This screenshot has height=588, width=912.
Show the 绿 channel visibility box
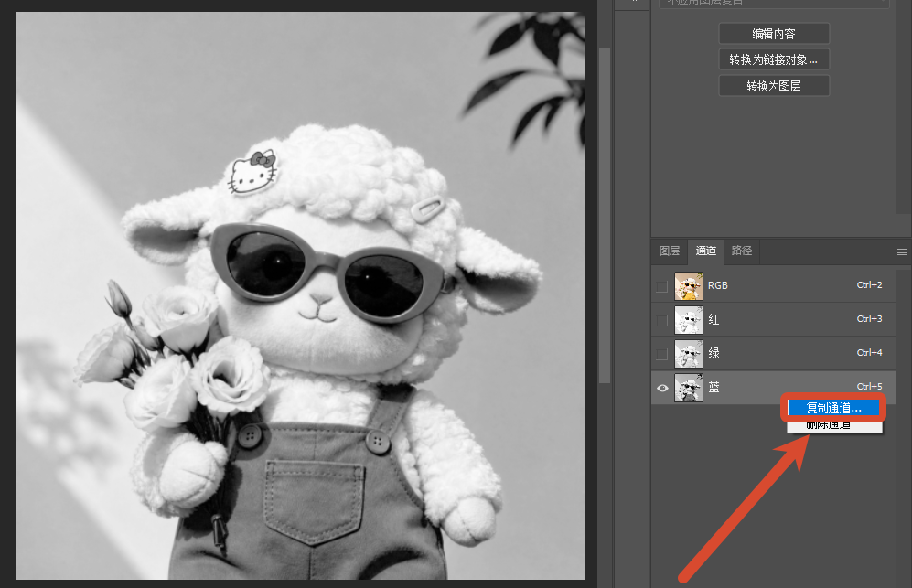click(x=661, y=354)
